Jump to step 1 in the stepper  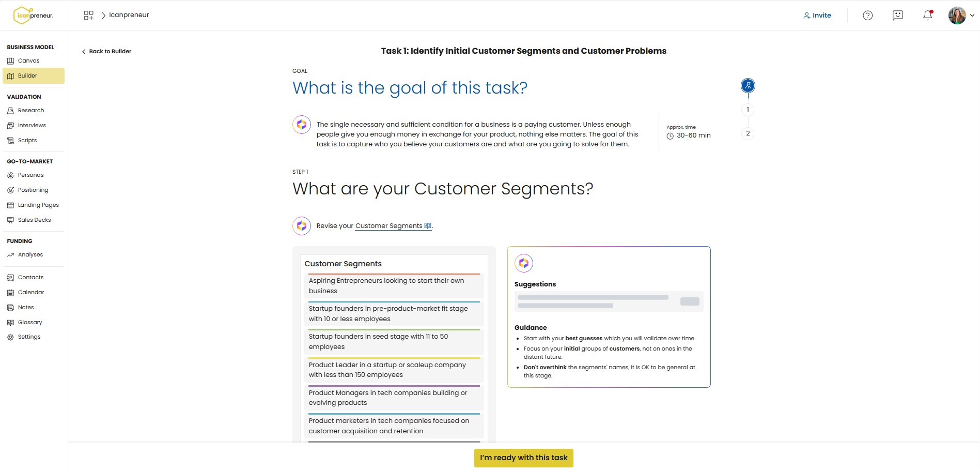click(x=748, y=110)
